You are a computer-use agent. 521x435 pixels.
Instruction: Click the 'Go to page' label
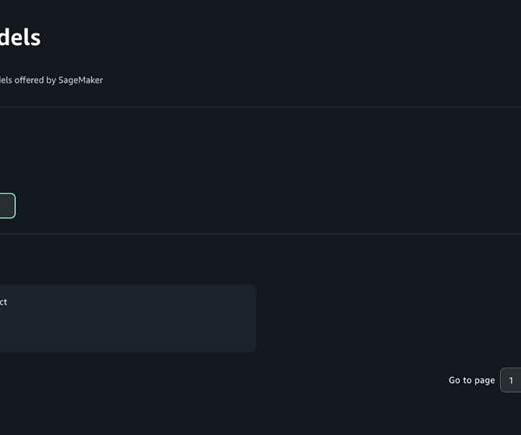pos(471,380)
